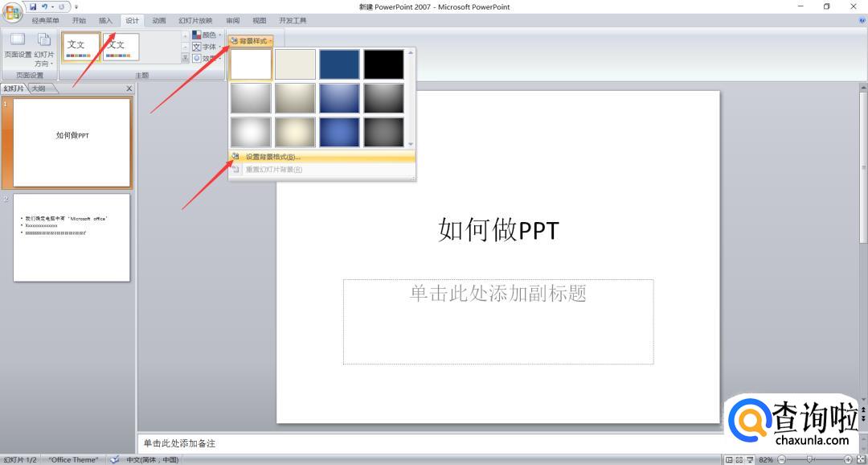Click the round Office button
Screen dimensions: 868x465
coord(12,12)
